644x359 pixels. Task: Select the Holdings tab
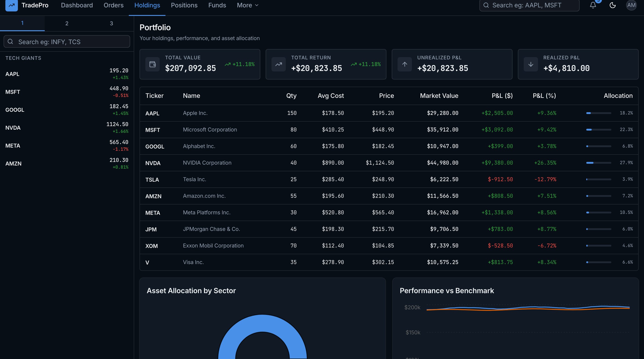coord(147,5)
